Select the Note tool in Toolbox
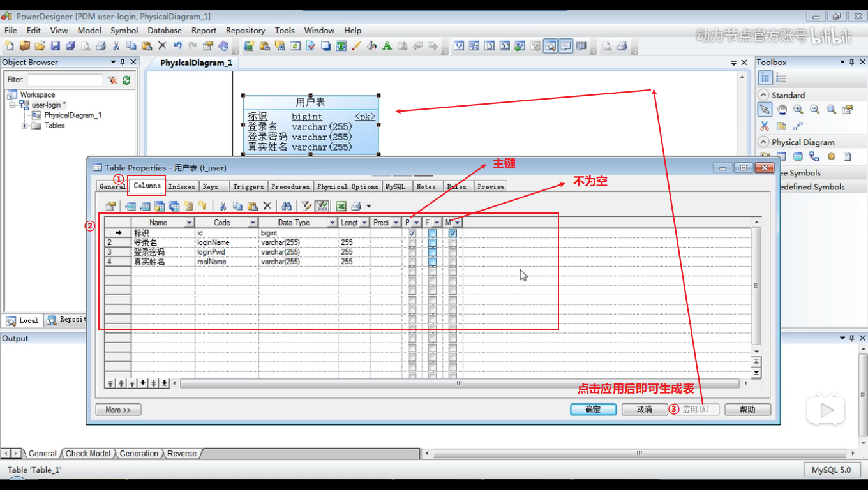Screen dimensions: 868x490 (x=781, y=126)
